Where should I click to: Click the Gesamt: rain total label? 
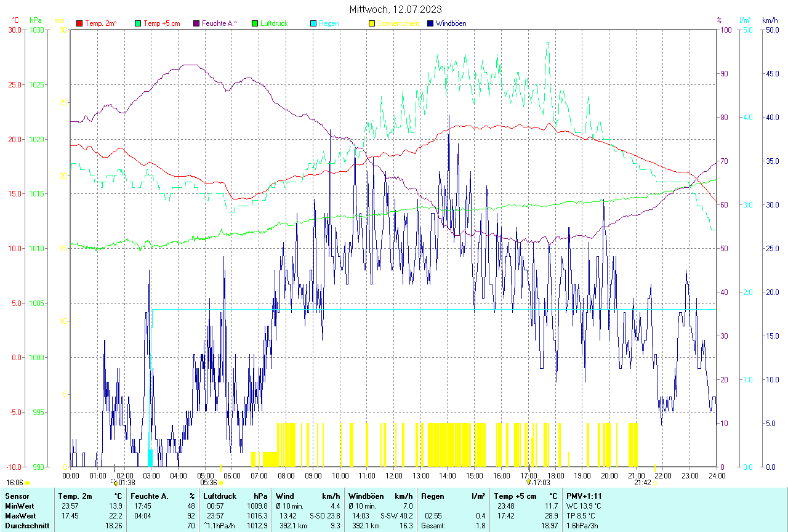(433, 526)
